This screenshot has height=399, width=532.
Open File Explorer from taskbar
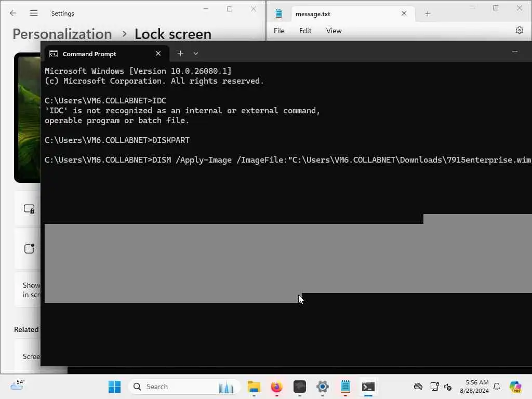tap(254, 387)
